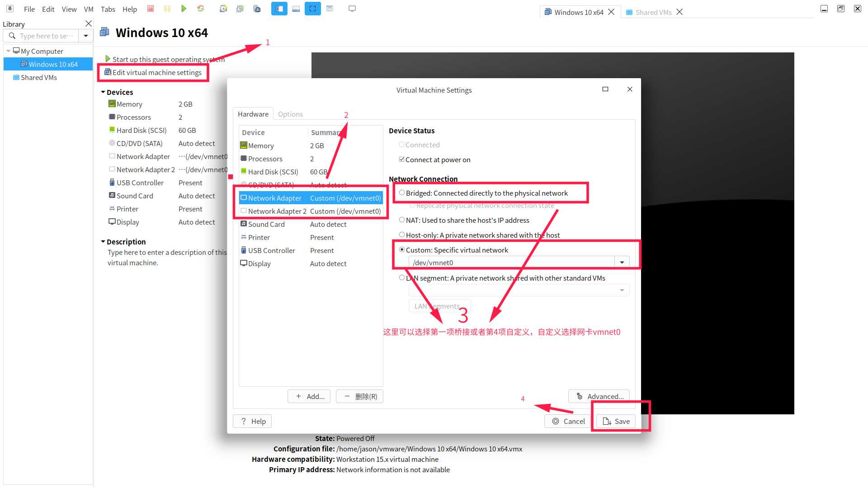Click the search magnifier icon in Library
Screen dimensions: 868x488
[12, 36]
